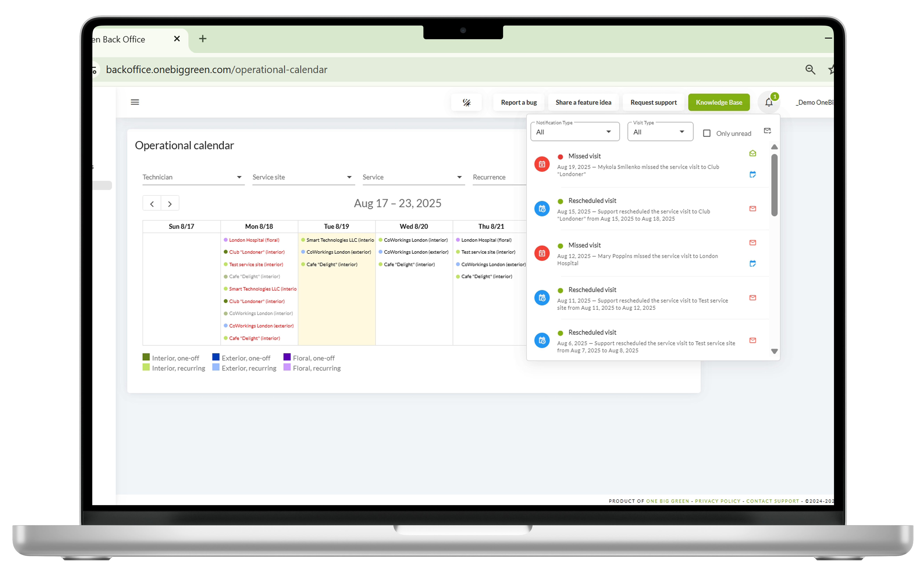This screenshot has height=565, width=924.
Task: Click Share a feature idea button
Action: 583,102
